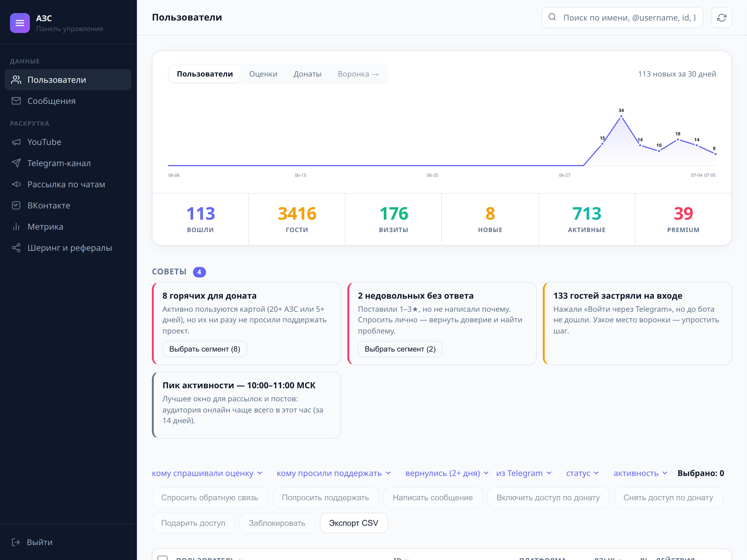Click the chart point labeled 10

659,151
